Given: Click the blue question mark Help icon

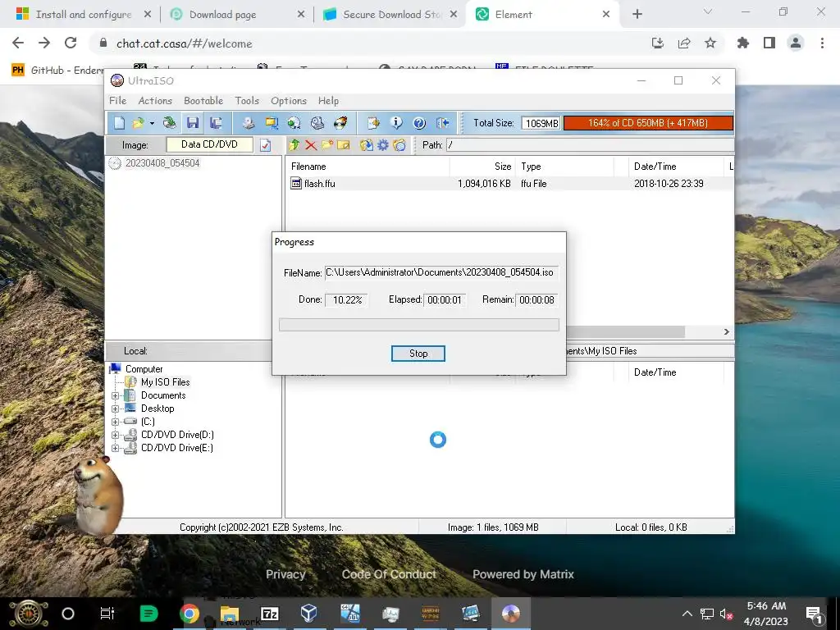Looking at the screenshot, I should 419,123.
